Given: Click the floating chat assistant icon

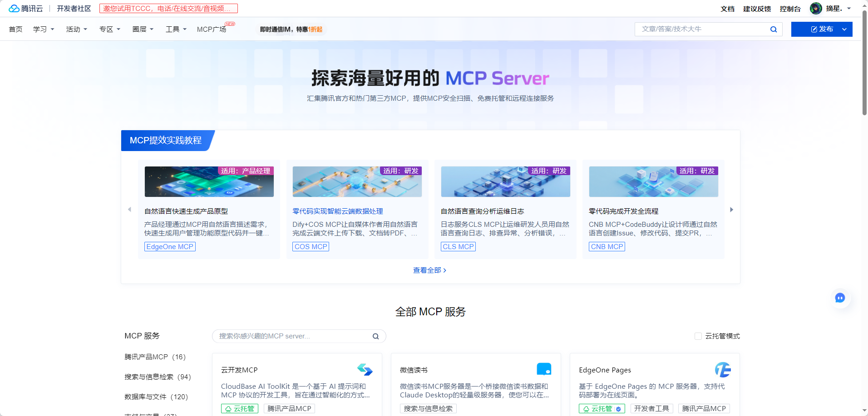Looking at the screenshot, I should point(840,298).
